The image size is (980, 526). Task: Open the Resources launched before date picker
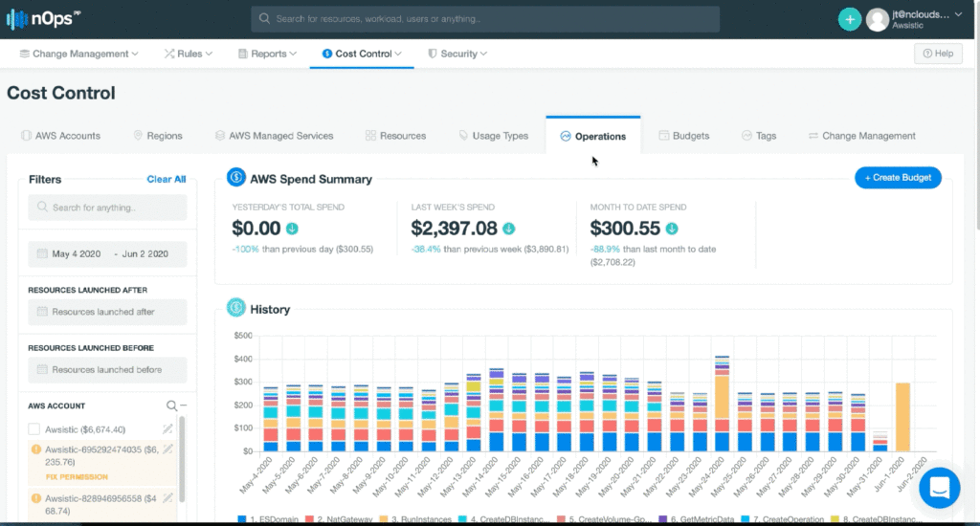coord(107,370)
